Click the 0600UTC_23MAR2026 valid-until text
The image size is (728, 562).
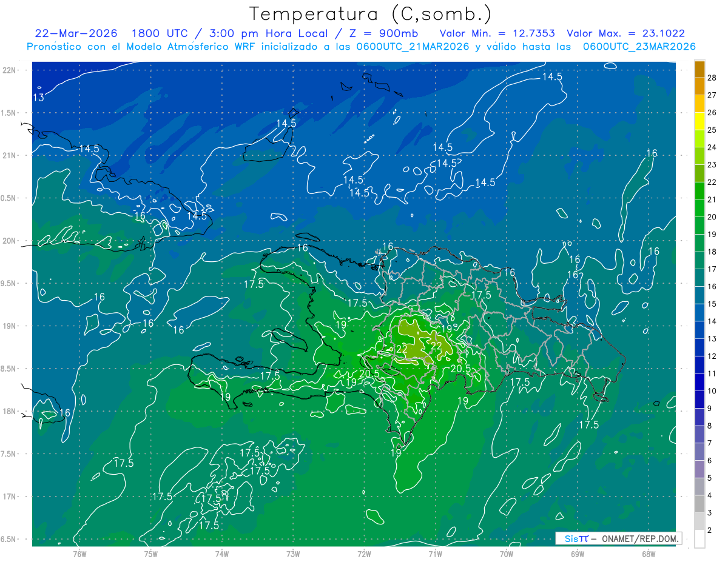pyautogui.click(x=639, y=46)
